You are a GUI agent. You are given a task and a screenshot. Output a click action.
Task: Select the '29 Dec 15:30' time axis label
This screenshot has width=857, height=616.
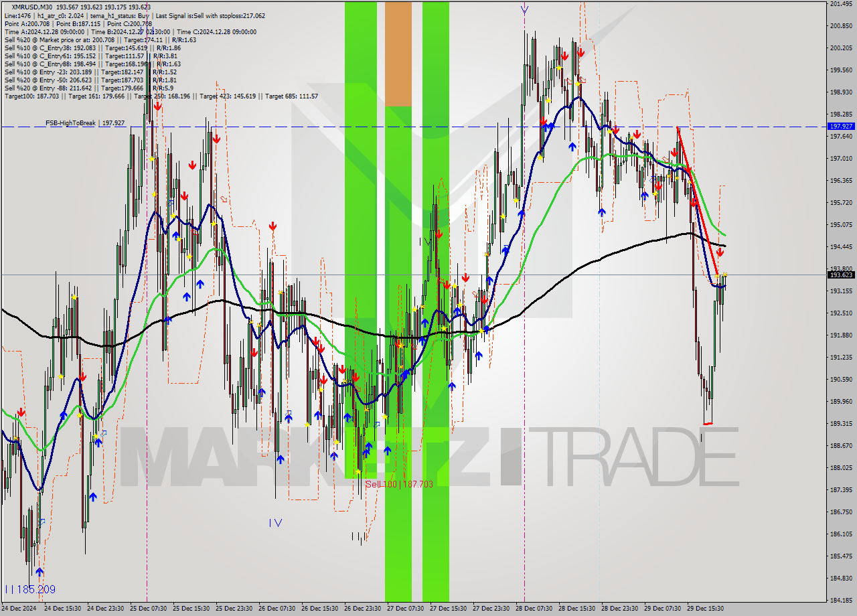[x=705, y=609]
